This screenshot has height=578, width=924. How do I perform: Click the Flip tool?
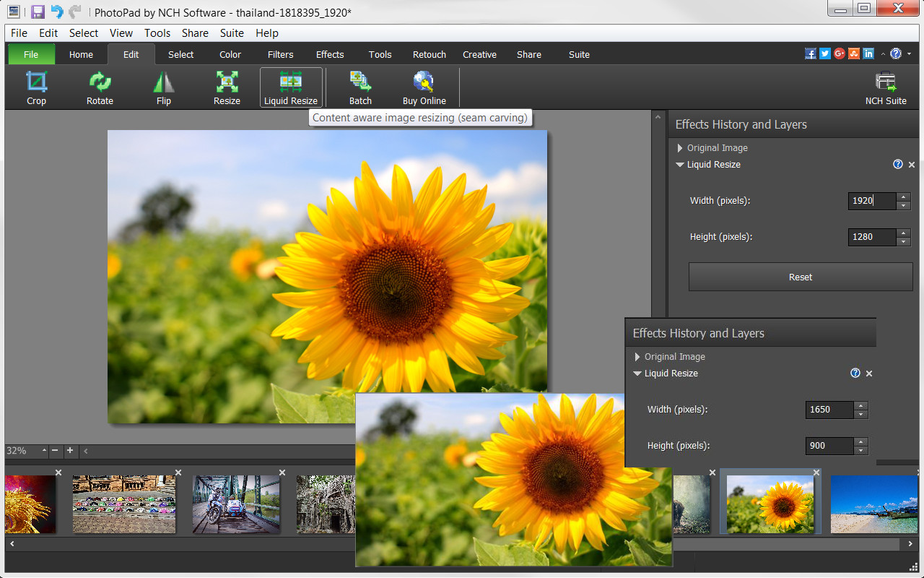[x=163, y=87]
